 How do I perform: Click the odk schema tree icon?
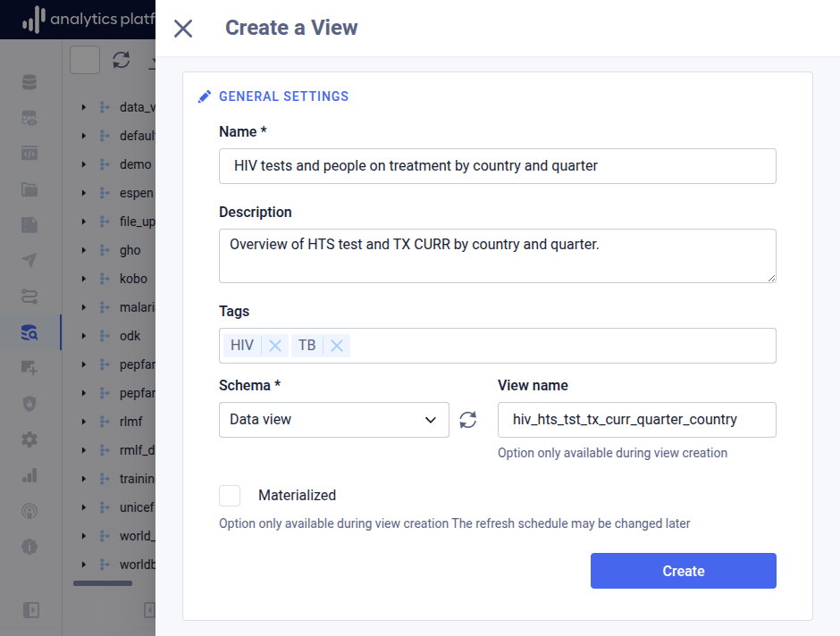[x=104, y=336]
